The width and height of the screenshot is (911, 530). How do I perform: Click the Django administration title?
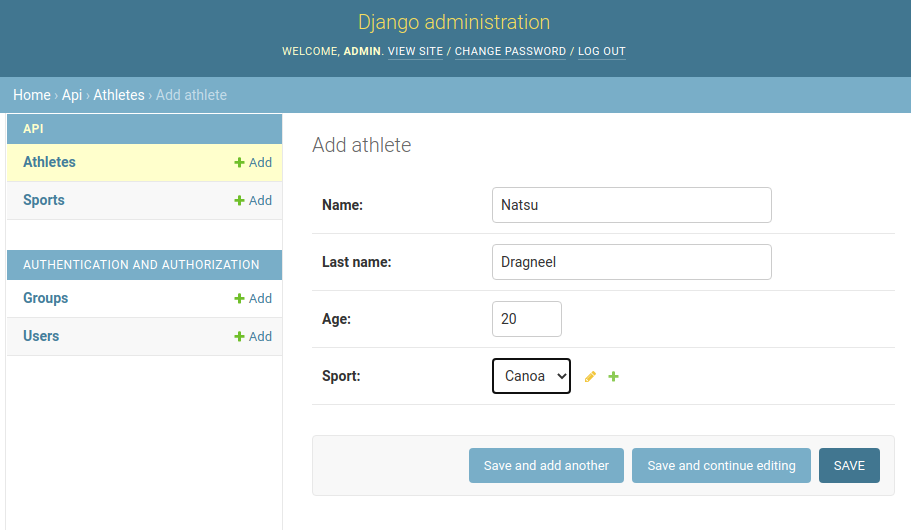454,22
